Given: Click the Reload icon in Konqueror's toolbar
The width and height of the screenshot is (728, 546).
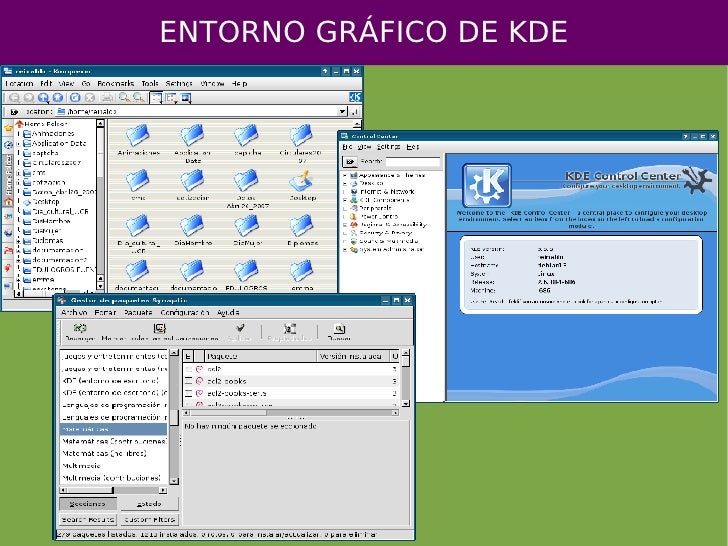Looking at the screenshot, I should 75,98.
